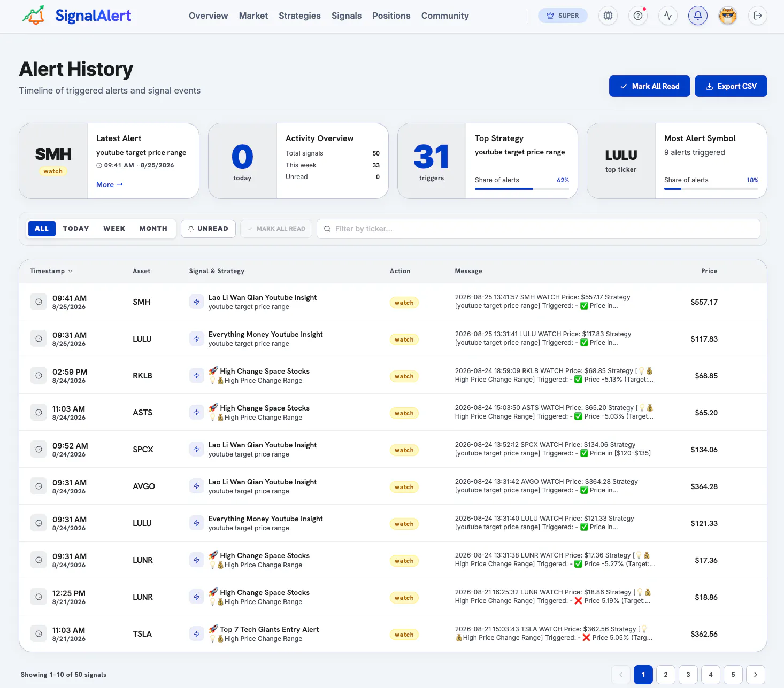Go to page 4

coord(711,675)
